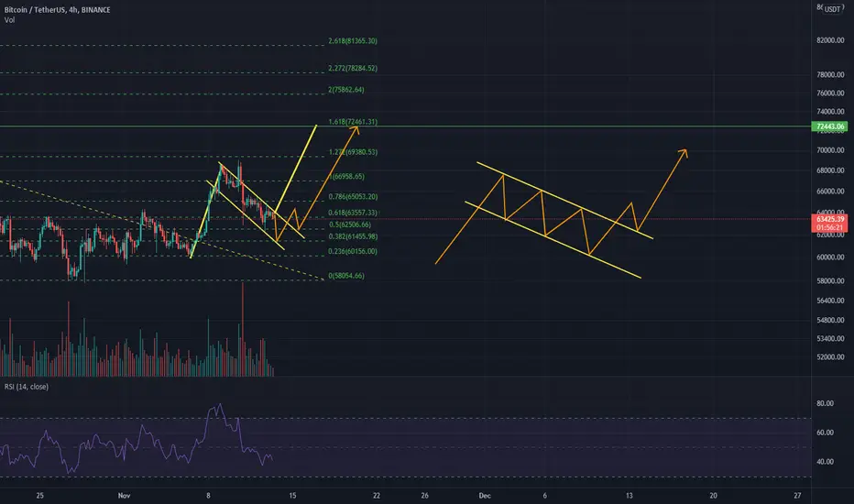This screenshot has width=854, height=504.
Task: Select the 0.382(61455.98) Fibonacci label
Action: 353,236
